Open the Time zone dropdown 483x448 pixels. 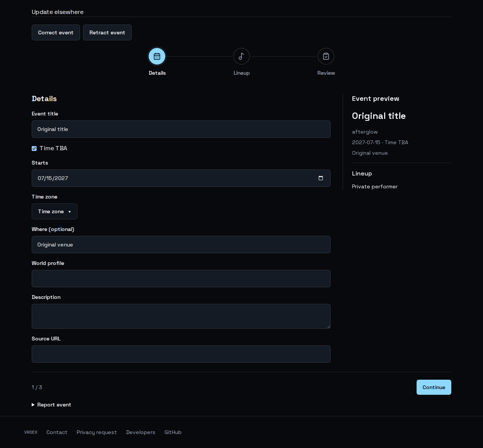pyautogui.click(x=54, y=211)
